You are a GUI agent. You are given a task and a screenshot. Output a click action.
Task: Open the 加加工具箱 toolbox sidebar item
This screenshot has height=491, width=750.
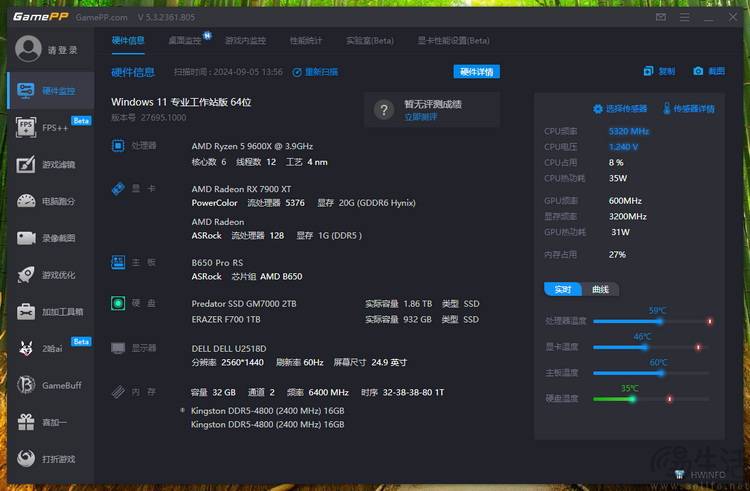click(51, 312)
